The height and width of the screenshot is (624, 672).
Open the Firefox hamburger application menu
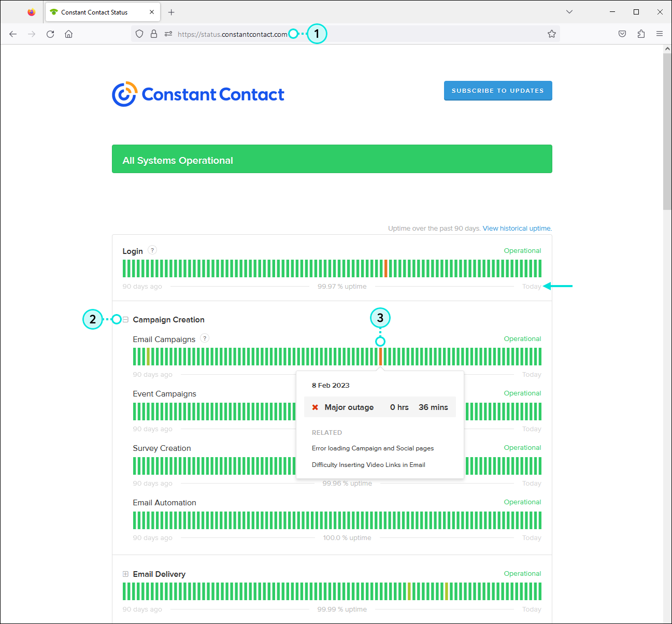[660, 34]
